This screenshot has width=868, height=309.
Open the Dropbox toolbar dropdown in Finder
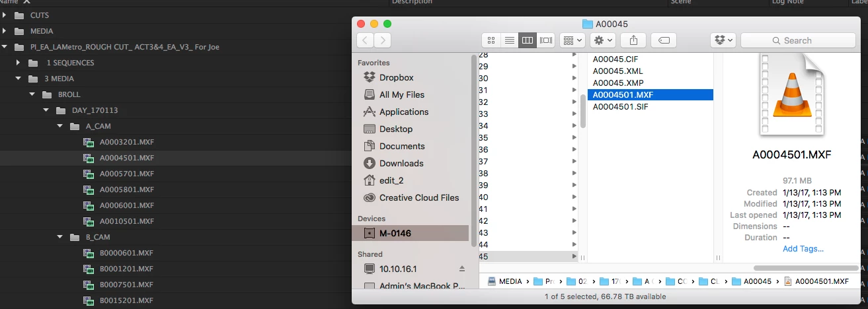(723, 40)
